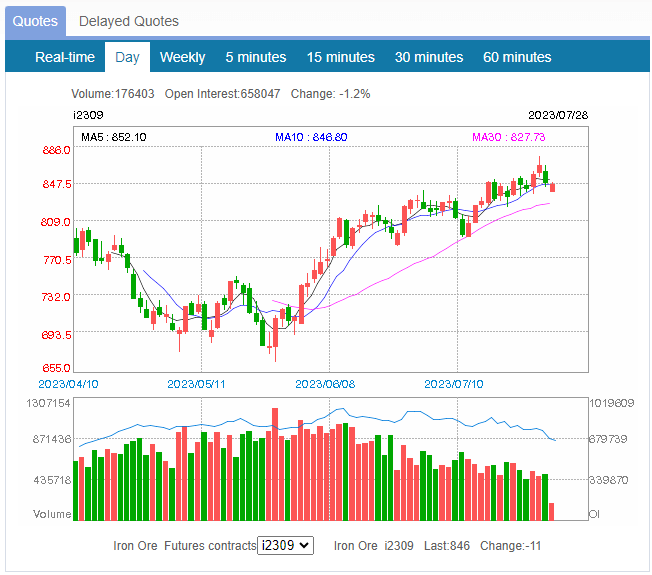Viewport: 652px width, 575px height.
Task: Click the 2023/04/10 date axis label
Action: tap(67, 383)
